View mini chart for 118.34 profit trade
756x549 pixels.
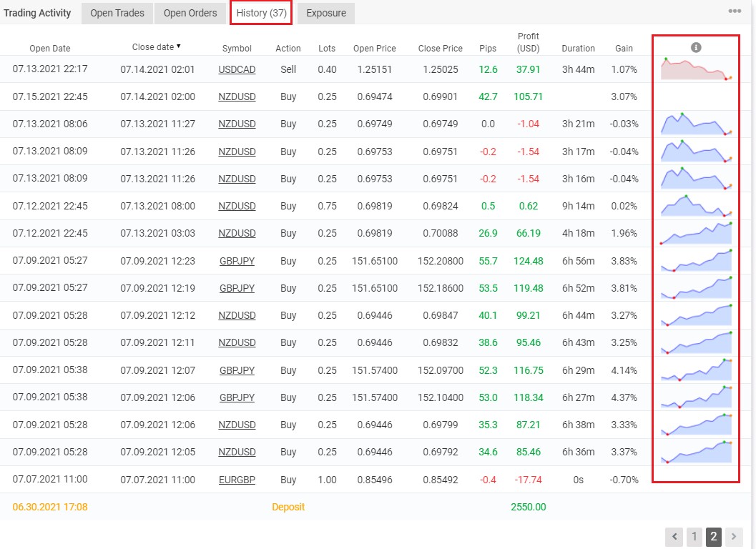click(696, 397)
